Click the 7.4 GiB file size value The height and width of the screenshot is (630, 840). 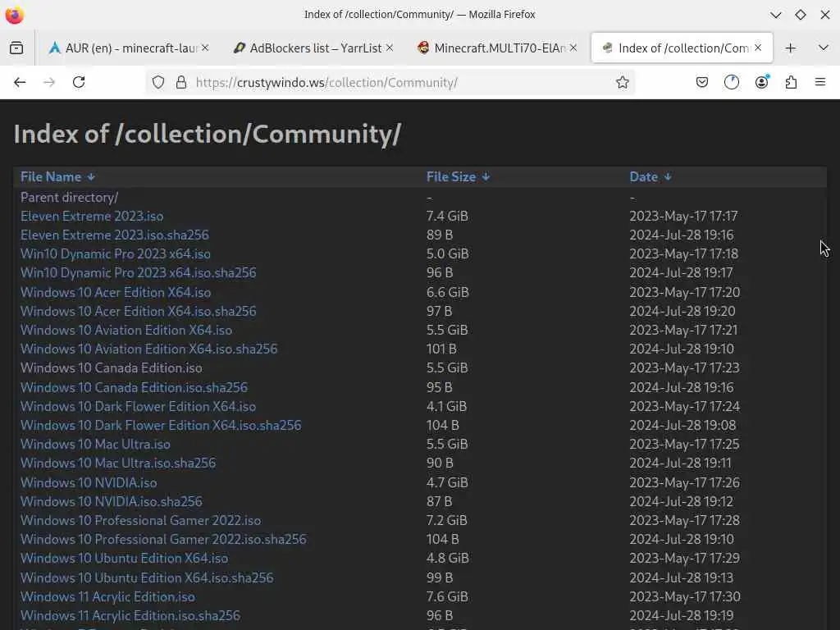tap(447, 217)
